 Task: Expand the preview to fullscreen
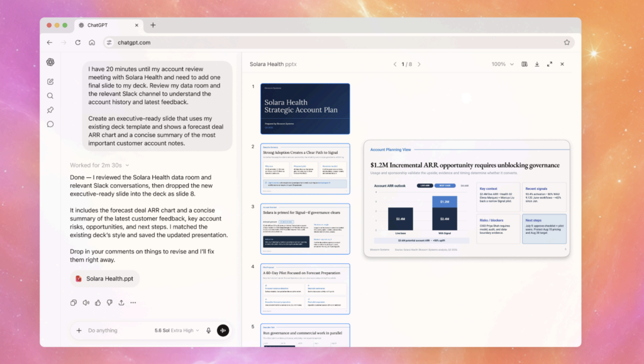click(550, 64)
